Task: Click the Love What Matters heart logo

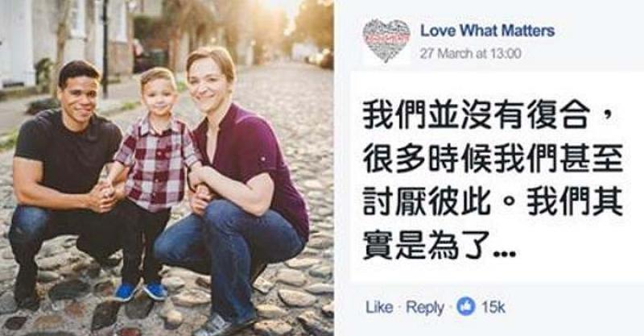Action: click(386, 40)
